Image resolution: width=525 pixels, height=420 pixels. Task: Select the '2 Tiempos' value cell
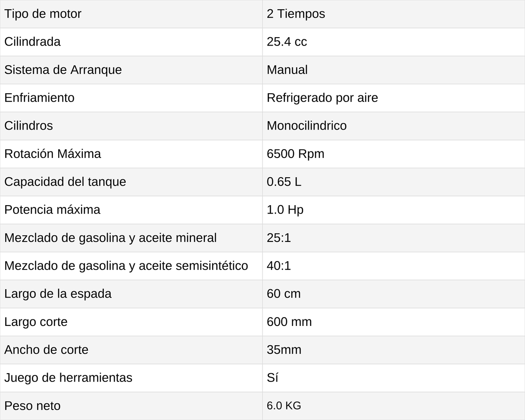(x=394, y=14)
